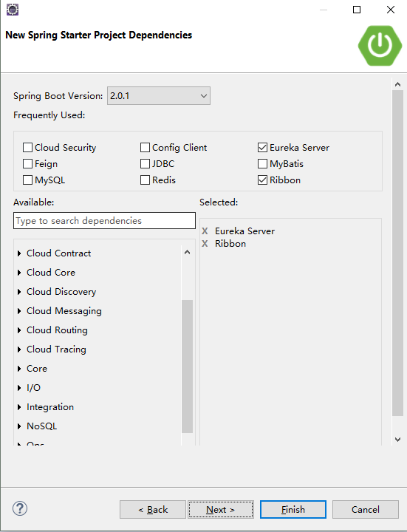Click the dialog's main vertical scrollbar thumb
This screenshot has width=407, height=532.
click(x=397, y=253)
